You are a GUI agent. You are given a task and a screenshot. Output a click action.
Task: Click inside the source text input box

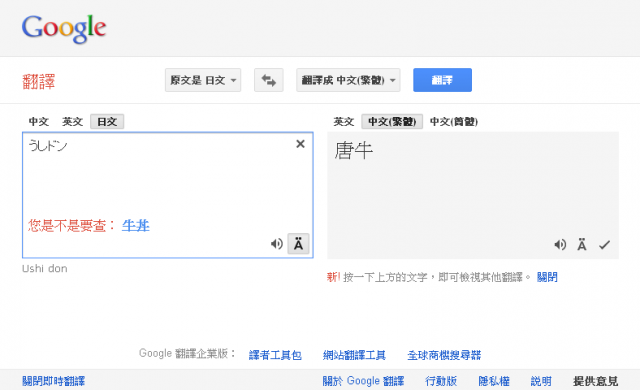pyautogui.click(x=168, y=195)
